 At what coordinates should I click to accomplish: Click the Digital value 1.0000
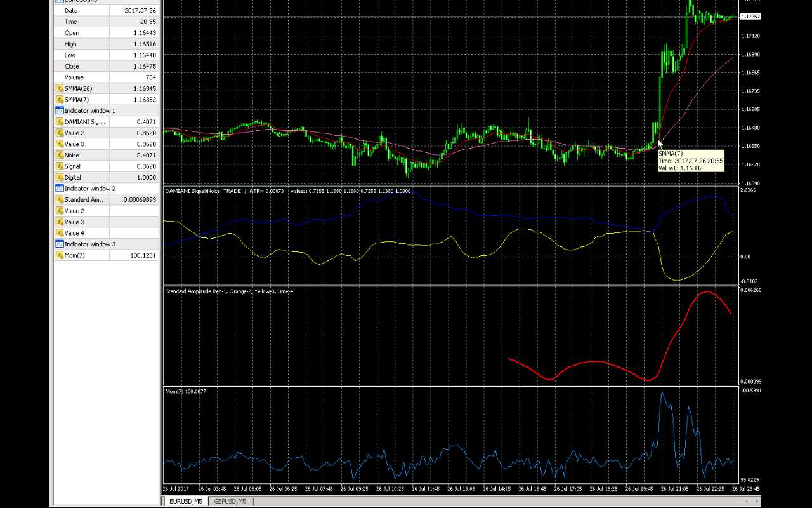(x=146, y=177)
